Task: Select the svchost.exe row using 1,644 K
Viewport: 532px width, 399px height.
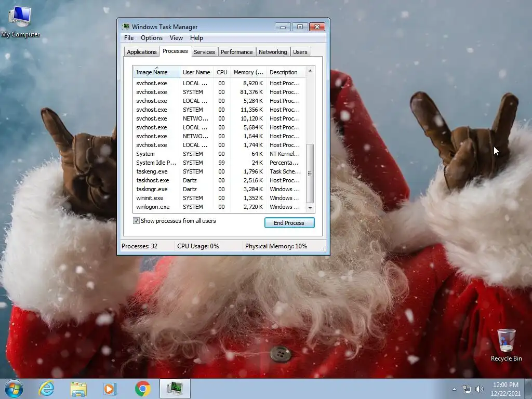Action: point(219,136)
